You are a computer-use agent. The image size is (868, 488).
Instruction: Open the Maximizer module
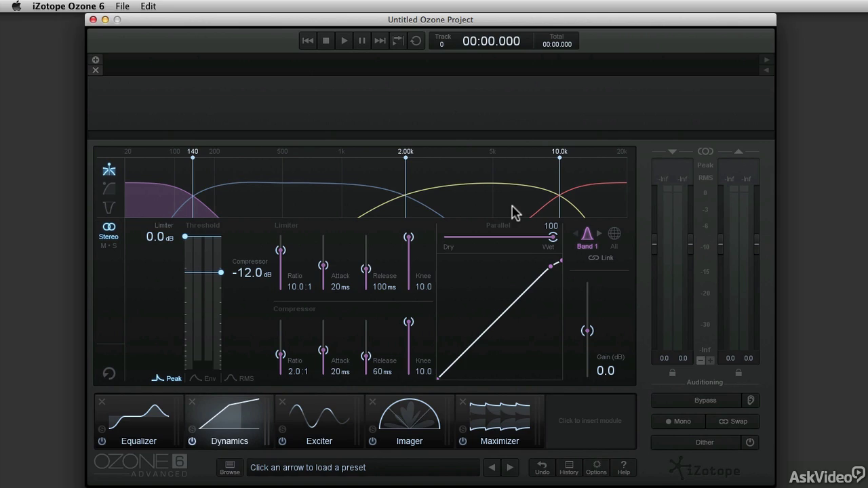(x=500, y=421)
